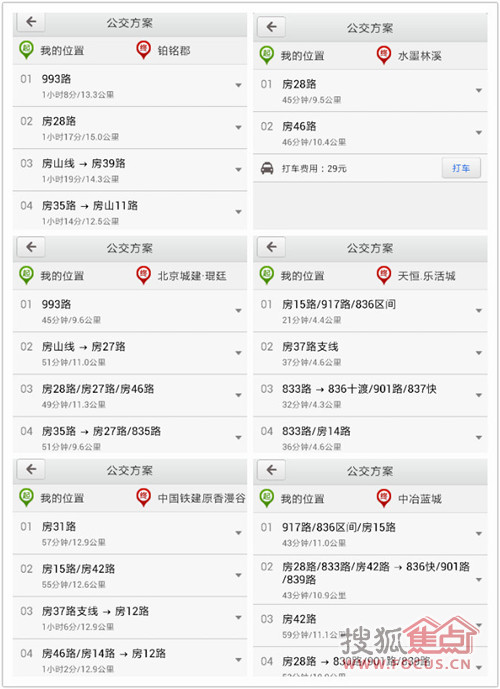
Task: Open route 房28路/房27路/房46路
Action: click(x=130, y=395)
